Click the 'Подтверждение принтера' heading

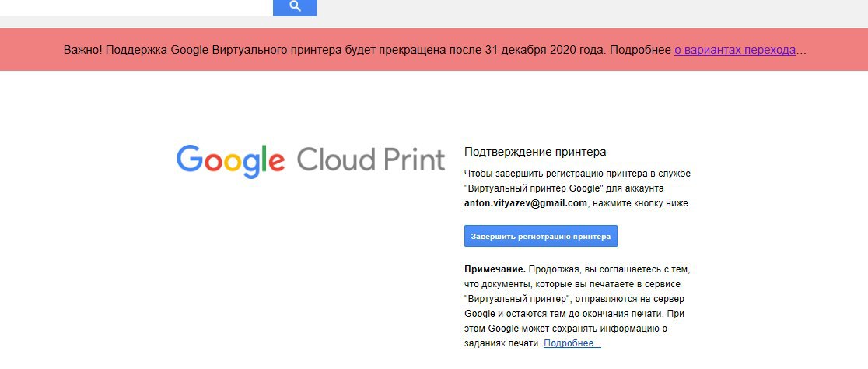coord(535,152)
